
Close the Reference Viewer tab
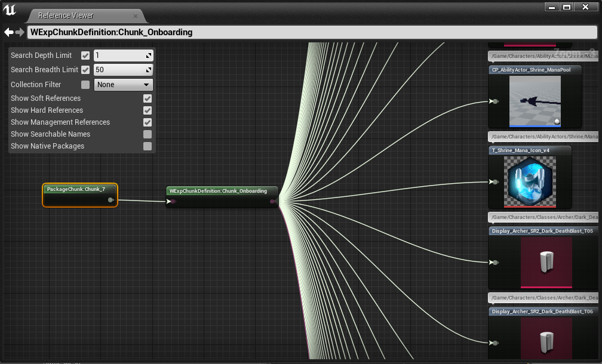[x=136, y=16]
